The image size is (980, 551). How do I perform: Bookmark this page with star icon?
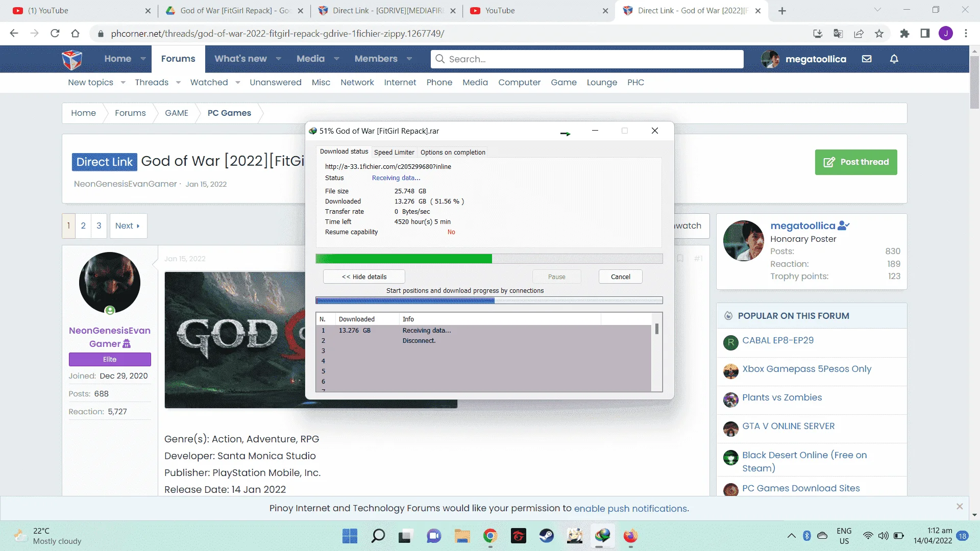(879, 34)
